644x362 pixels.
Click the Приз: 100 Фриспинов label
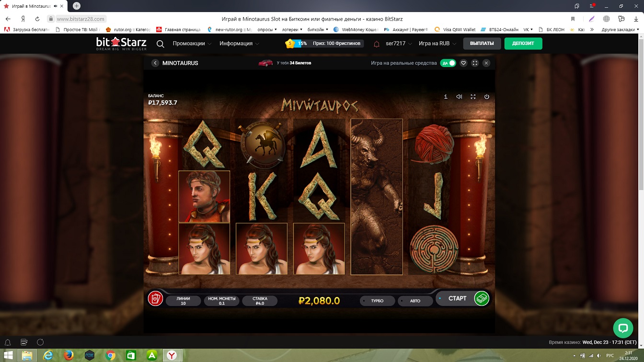click(337, 44)
